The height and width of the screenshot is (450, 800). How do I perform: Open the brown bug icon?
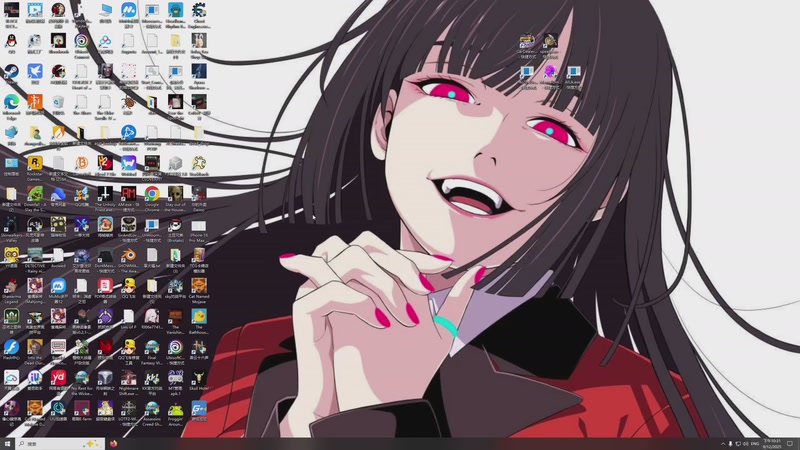pyautogui.click(x=128, y=103)
